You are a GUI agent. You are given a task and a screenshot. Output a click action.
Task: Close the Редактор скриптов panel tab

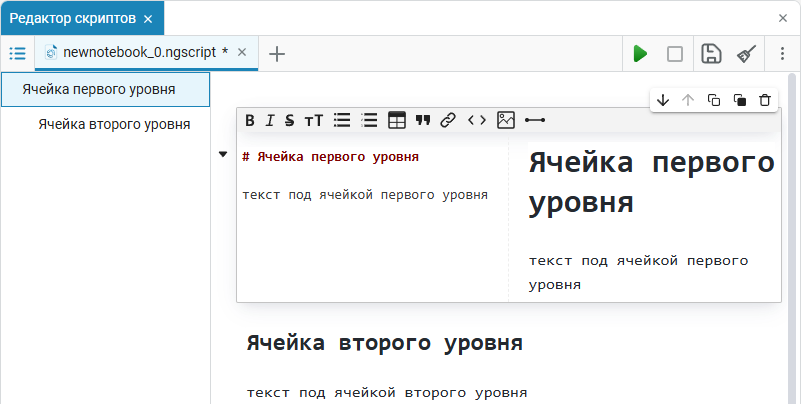coord(148,19)
